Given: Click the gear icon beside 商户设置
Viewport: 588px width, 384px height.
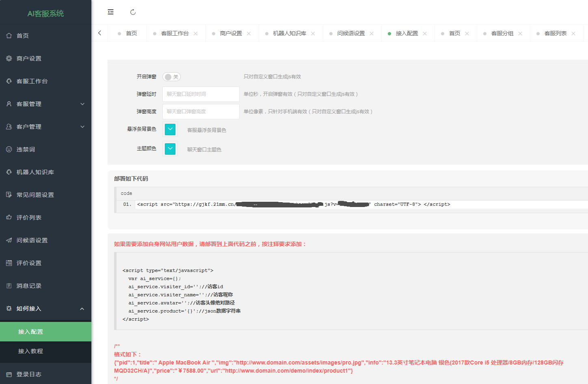Looking at the screenshot, I should (9, 58).
